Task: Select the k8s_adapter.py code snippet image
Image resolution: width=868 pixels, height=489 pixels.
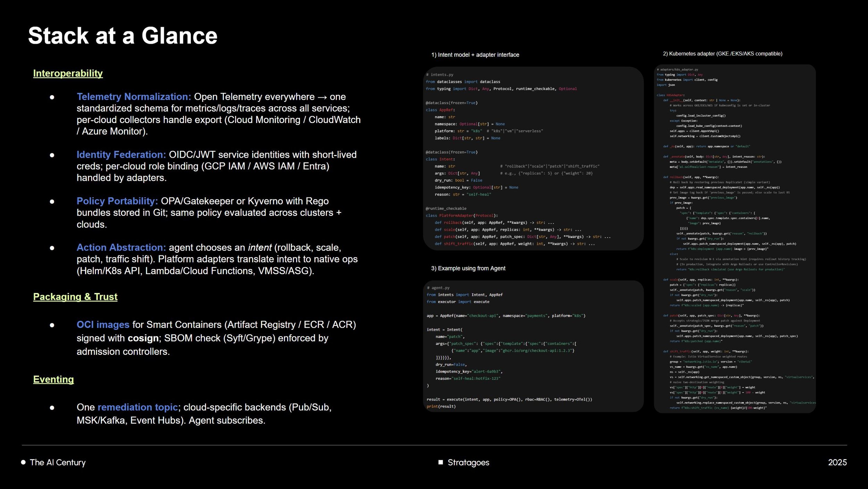Action: pyautogui.click(x=735, y=238)
